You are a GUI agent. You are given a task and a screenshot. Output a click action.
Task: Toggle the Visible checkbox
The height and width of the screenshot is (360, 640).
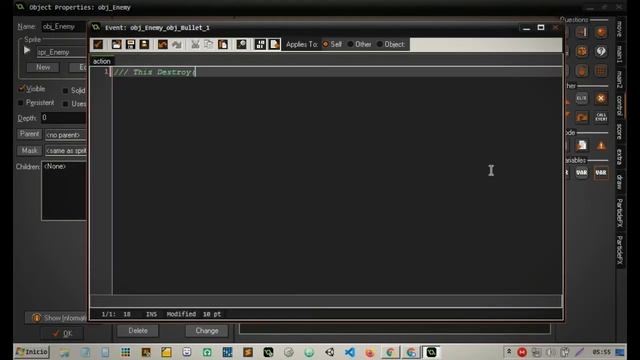click(x=22, y=89)
